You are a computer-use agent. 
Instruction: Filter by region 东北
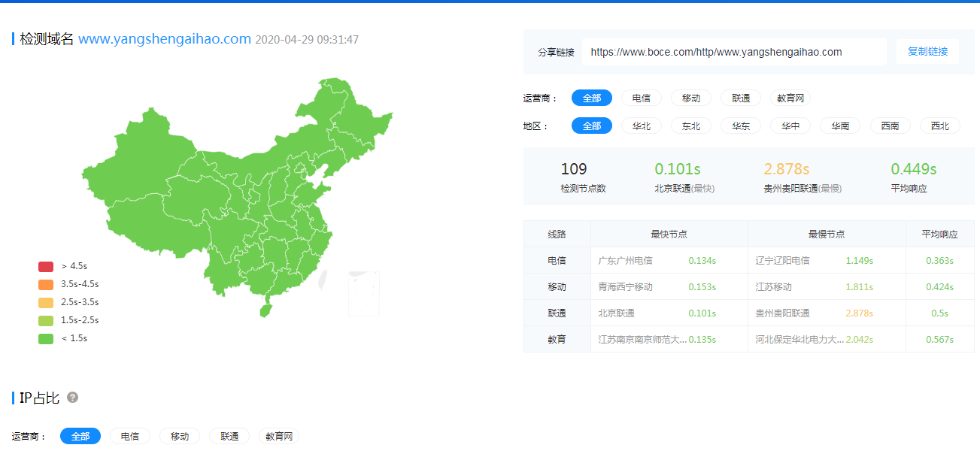click(690, 126)
